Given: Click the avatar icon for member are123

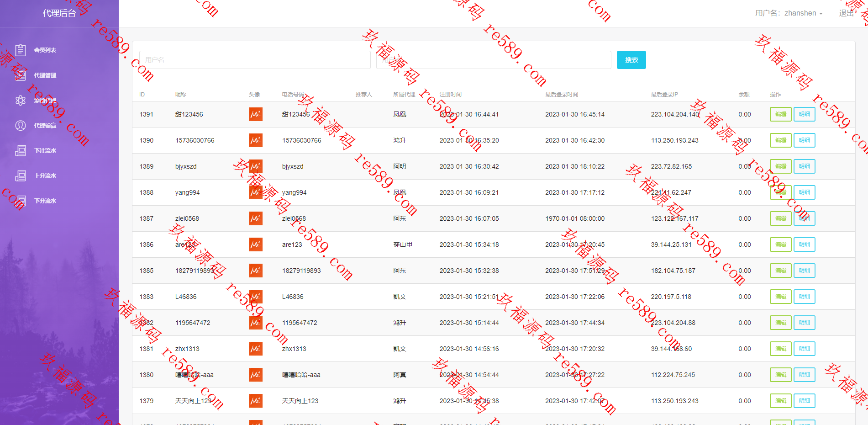Looking at the screenshot, I should click(256, 244).
